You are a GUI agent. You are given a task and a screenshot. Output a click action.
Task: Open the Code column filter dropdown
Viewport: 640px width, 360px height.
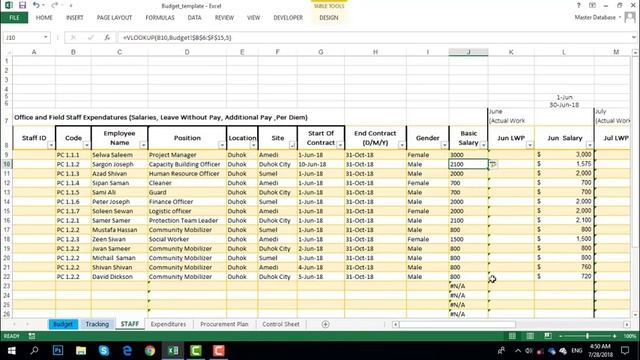click(x=87, y=145)
